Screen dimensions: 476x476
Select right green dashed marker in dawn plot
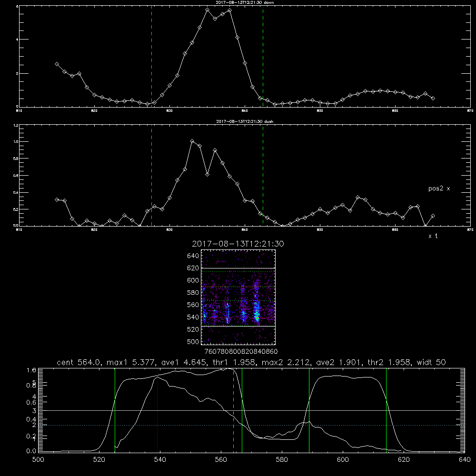pos(263,57)
